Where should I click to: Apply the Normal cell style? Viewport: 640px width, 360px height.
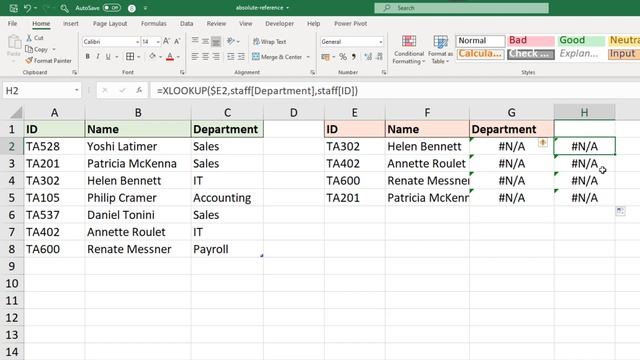pyautogui.click(x=480, y=40)
